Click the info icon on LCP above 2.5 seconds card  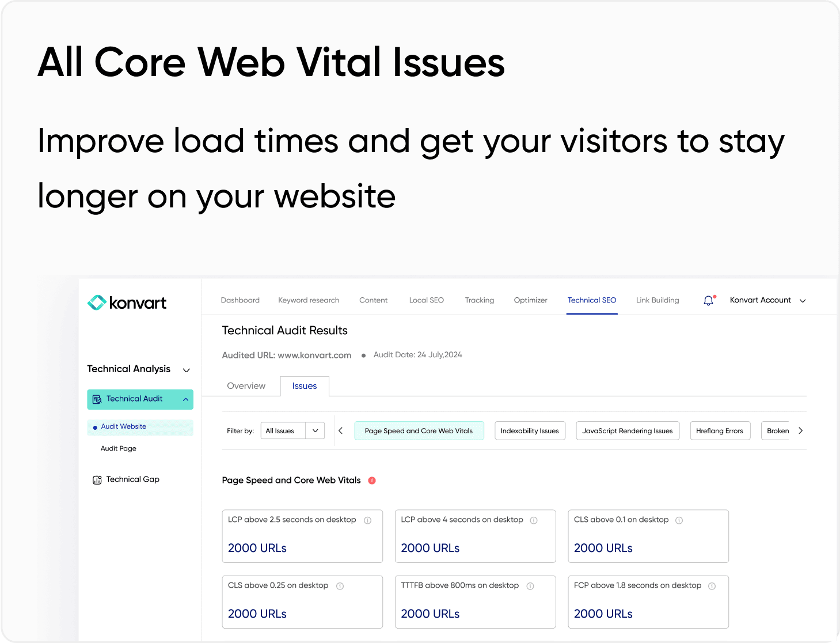(368, 520)
